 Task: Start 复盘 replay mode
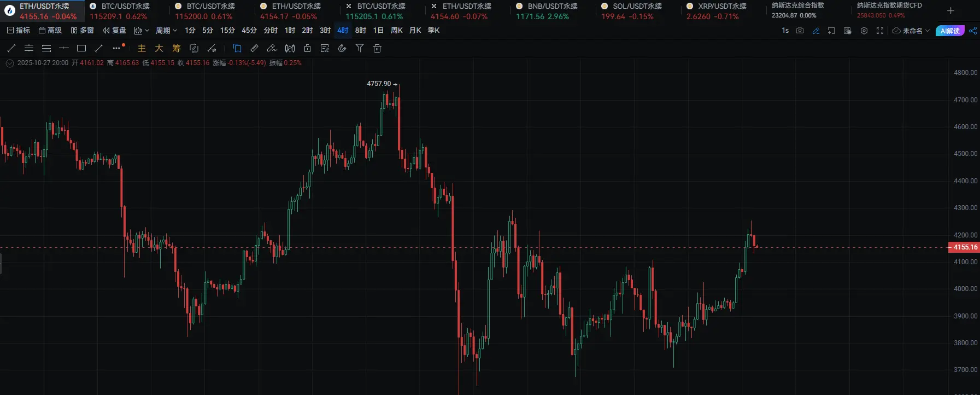115,31
